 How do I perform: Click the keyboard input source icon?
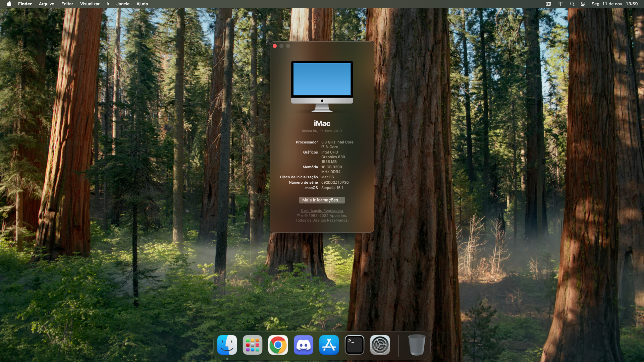click(x=548, y=4)
